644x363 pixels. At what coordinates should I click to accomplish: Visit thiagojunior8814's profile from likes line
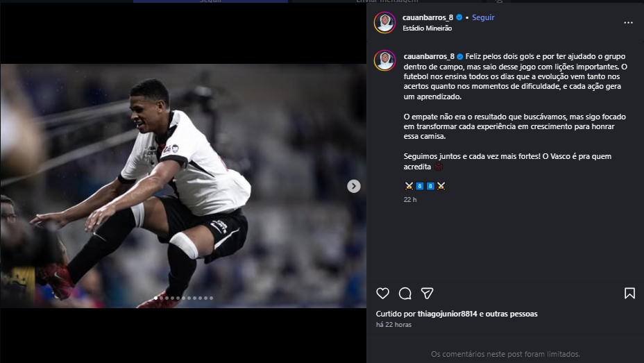click(x=448, y=314)
